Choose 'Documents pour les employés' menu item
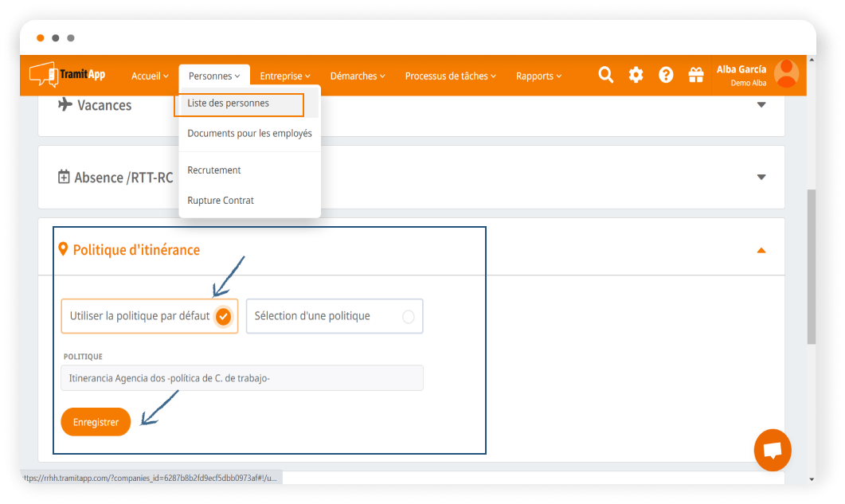Screen dimensions: 845x504 click(x=249, y=134)
